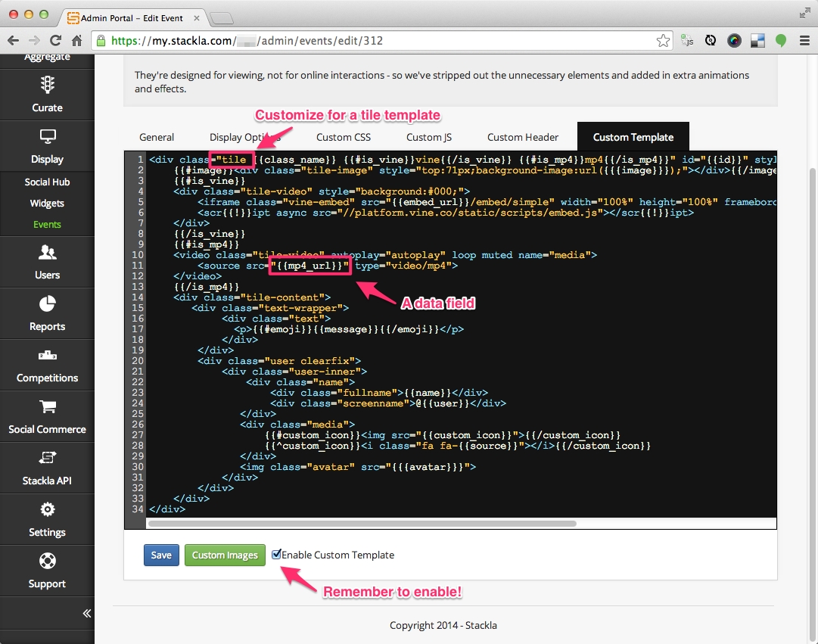Viewport: 818px width, 644px height.
Task: Open the Reports pie chart icon
Action: 47,303
